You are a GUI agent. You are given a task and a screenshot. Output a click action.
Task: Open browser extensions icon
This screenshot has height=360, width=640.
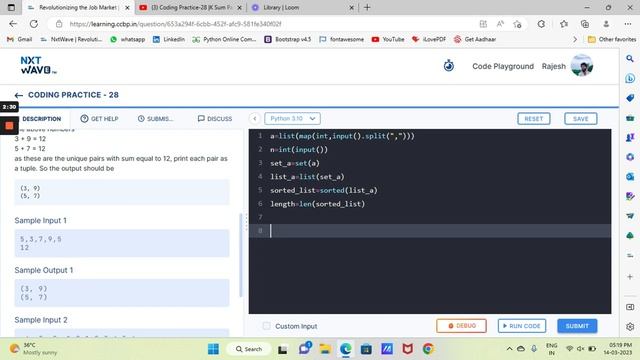pyautogui.click(x=541, y=24)
